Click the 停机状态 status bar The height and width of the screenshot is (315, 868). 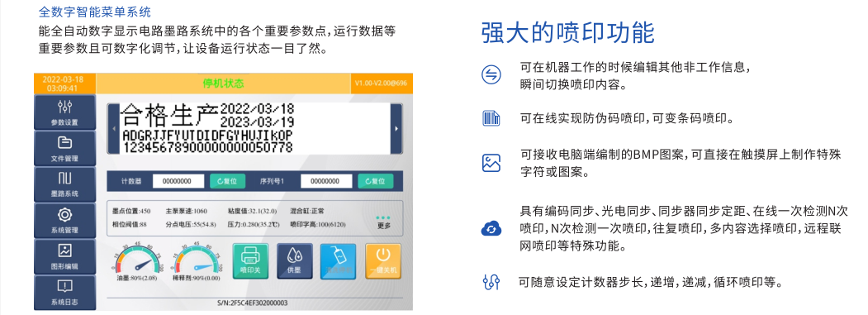tap(223, 84)
